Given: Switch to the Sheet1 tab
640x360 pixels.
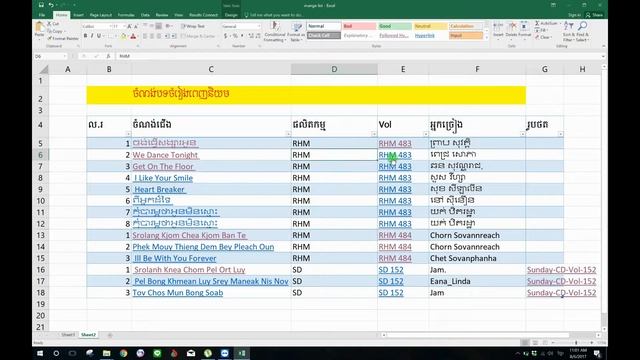Looking at the screenshot, I should click(68, 335).
